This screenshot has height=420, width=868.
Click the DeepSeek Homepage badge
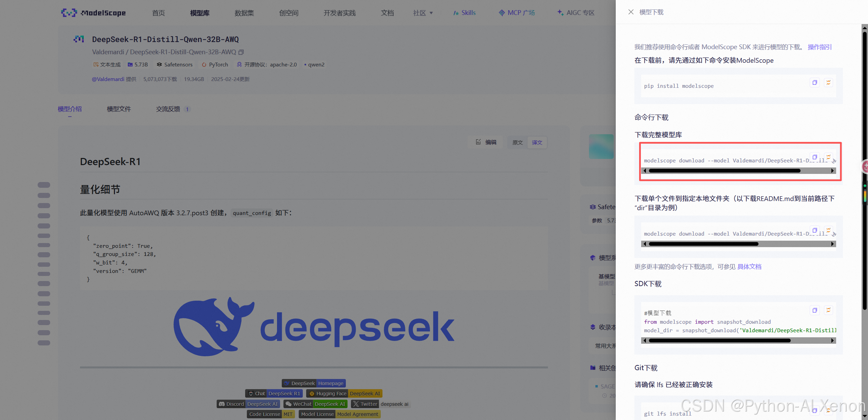[314, 383]
